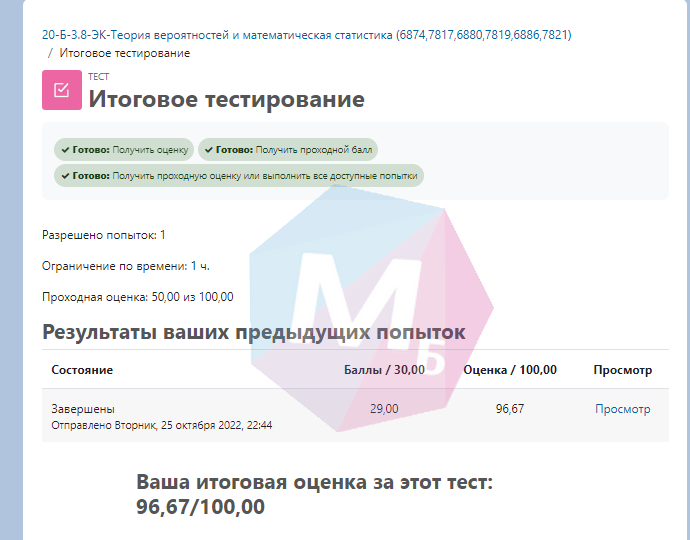Click the 'Оценка / 100,00' column header

(510, 370)
